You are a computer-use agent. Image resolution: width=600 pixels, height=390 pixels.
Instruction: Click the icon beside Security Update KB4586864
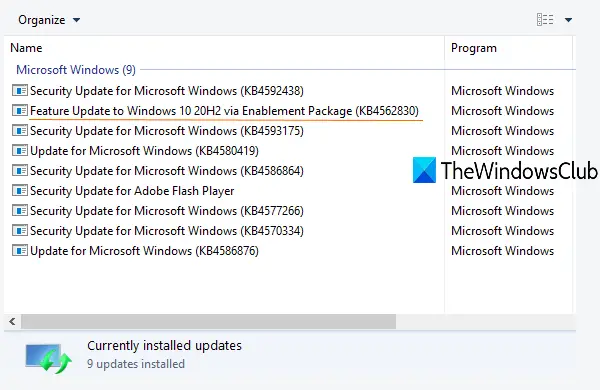20,170
